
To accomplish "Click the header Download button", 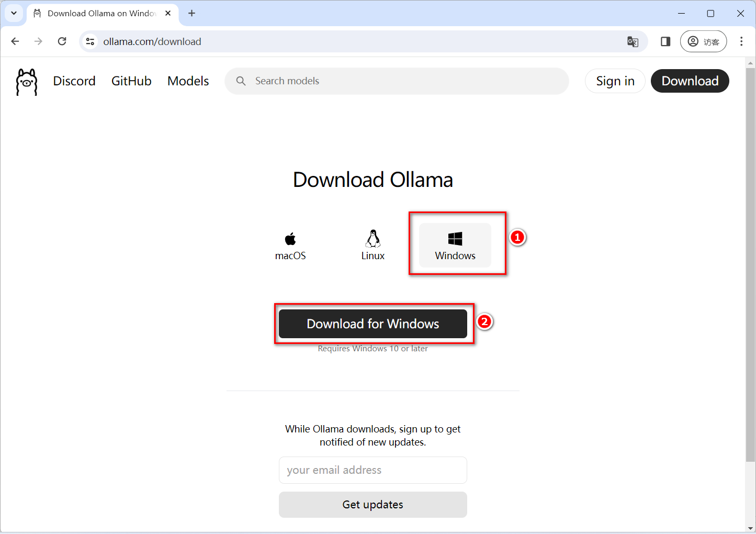I will [x=690, y=81].
